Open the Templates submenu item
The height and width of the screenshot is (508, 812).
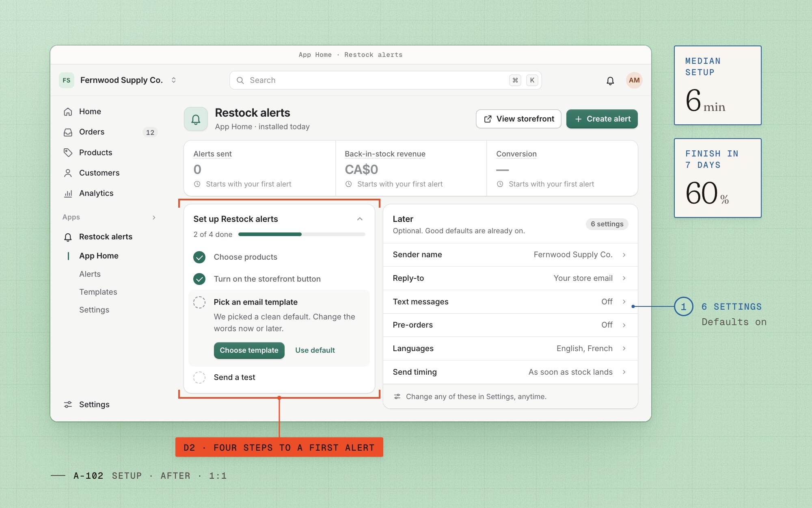point(98,292)
